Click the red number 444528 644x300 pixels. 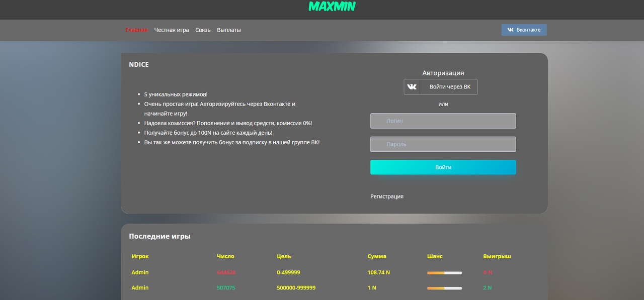coord(226,272)
